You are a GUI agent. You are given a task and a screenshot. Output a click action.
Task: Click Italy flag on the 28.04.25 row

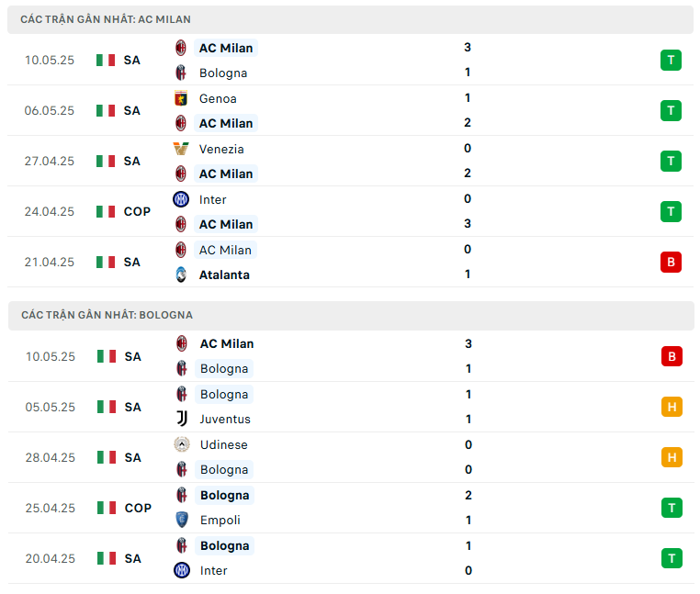(106, 457)
